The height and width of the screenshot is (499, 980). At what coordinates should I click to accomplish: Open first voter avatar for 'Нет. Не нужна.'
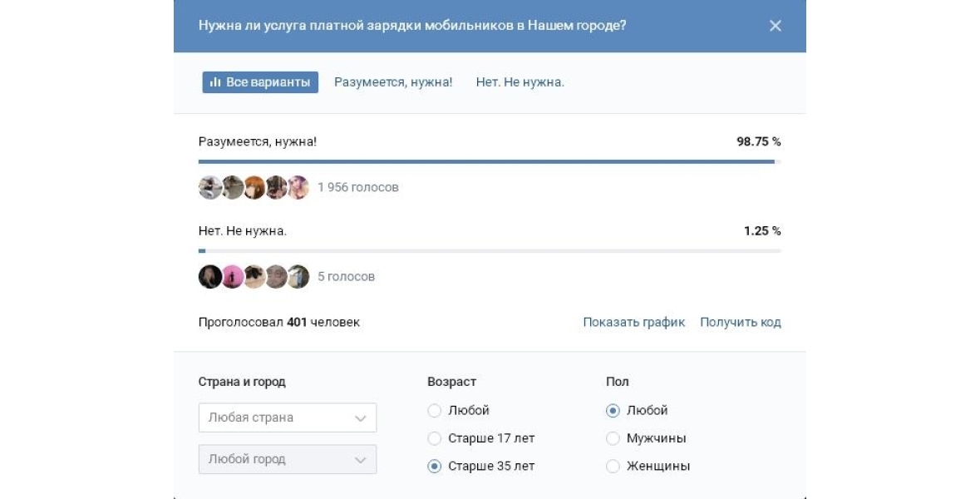[210, 276]
